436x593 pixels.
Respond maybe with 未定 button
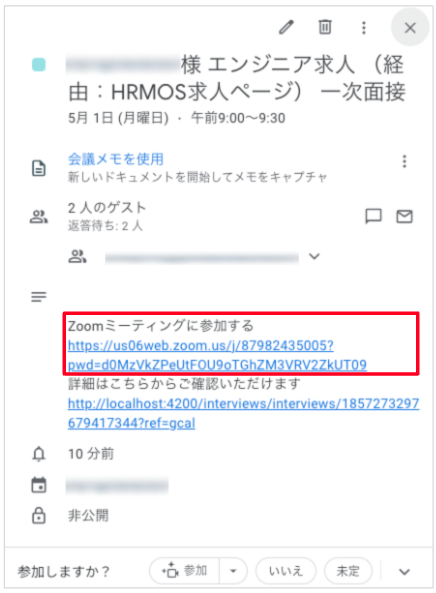[x=348, y=571]
